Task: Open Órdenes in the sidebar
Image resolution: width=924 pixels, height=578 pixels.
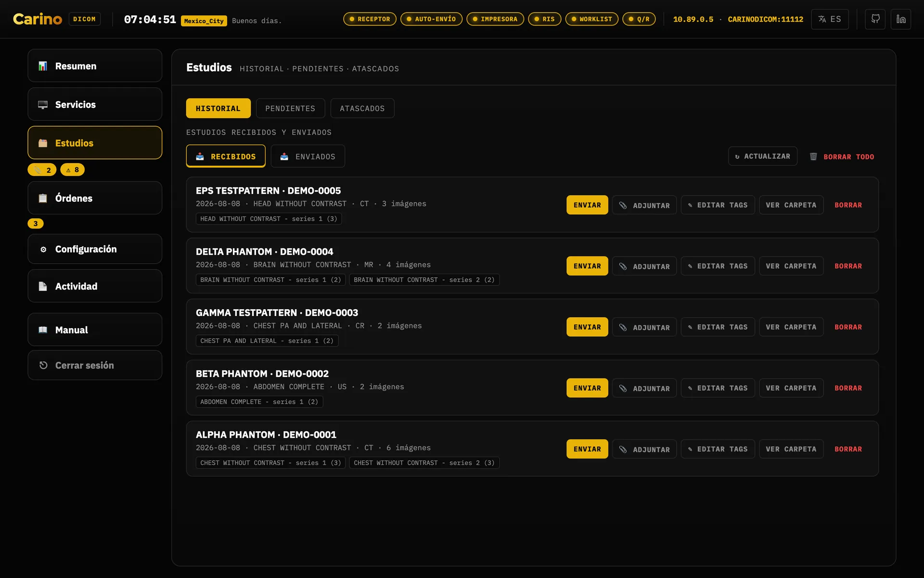Action: pyautogui.click(x=95, y=198)
